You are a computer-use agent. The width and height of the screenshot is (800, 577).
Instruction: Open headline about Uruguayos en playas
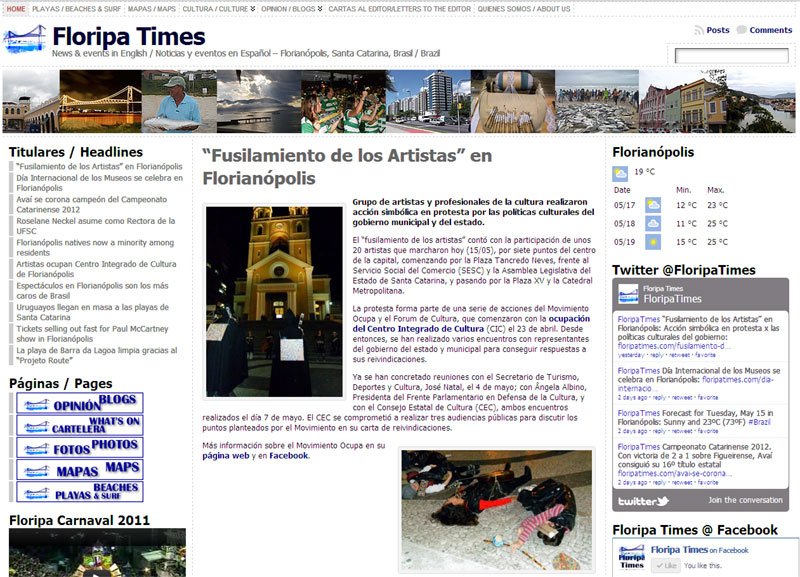(x=92, y=312)
